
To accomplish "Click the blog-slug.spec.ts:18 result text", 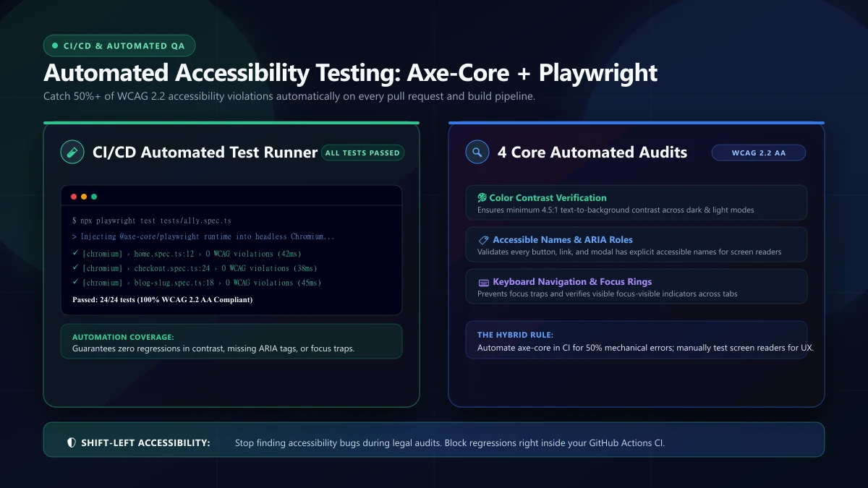I will 202,283.
